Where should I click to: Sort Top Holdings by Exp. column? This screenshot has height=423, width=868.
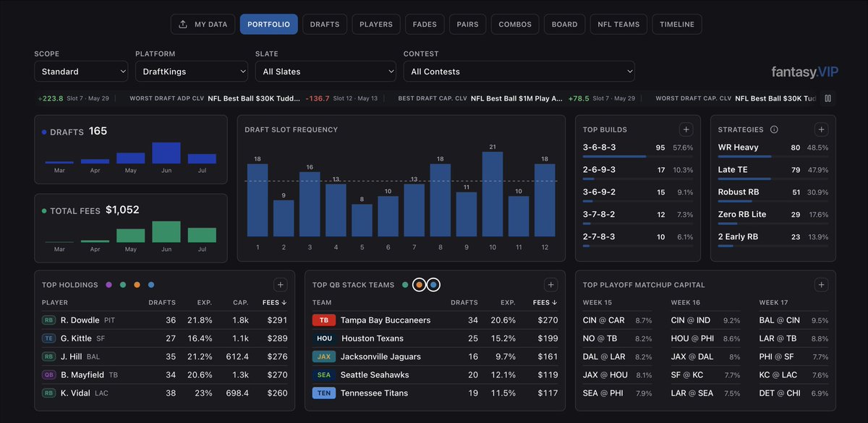[x=205, y=302]
